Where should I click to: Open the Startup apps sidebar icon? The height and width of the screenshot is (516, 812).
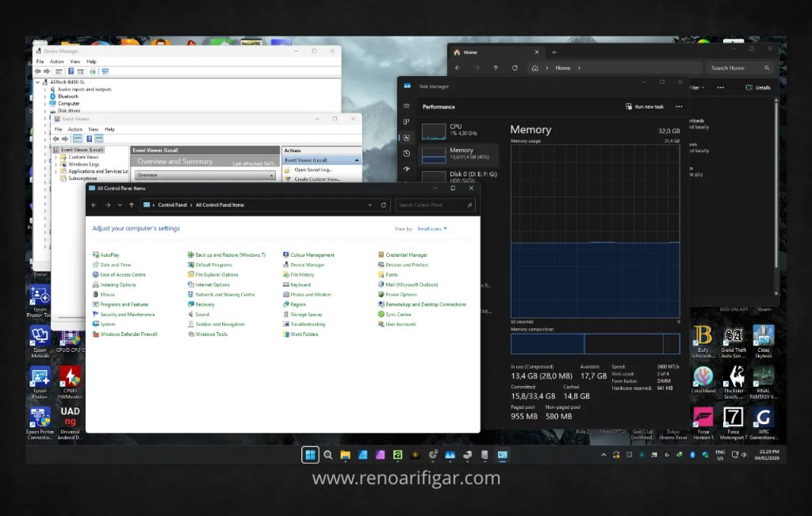407,169
